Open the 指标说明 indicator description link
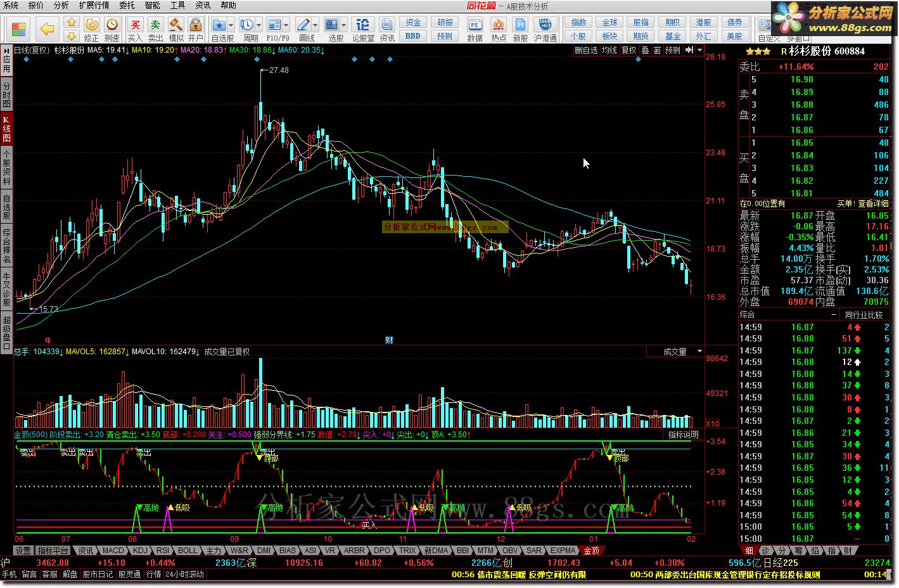 (684, 435)
